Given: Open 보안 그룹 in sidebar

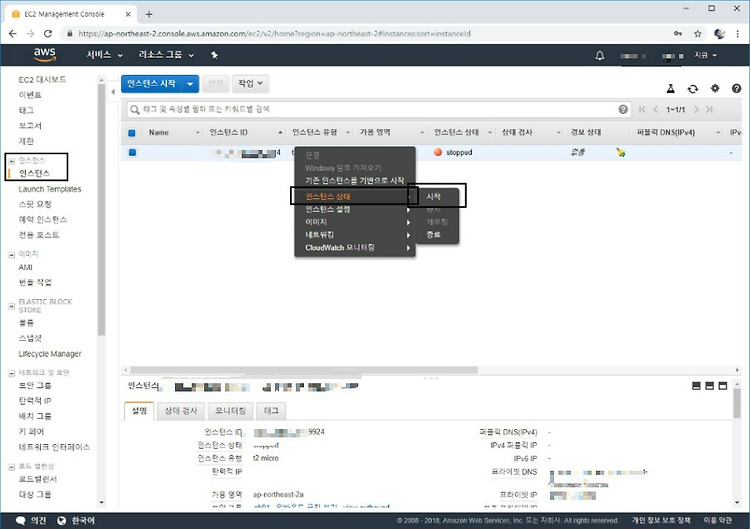Looking at the screenshot, I should (x=35, y=386).
